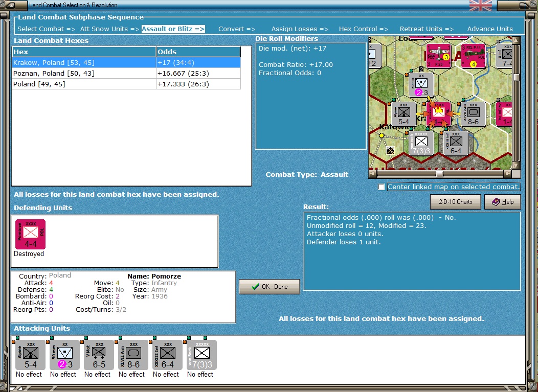Click map scroll down arrow
Viewport: 538px width, 392px height.
point(516,165)
